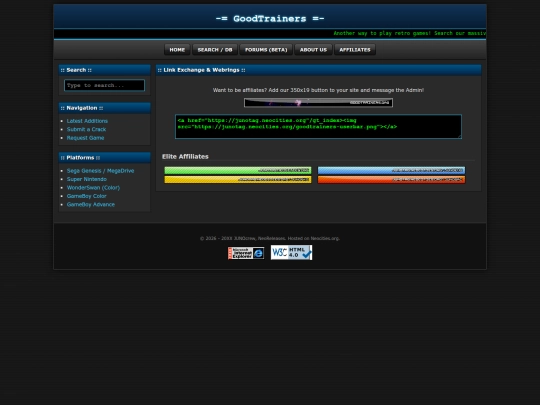
Task: Follow the Submit a Crack link
Action: point(86,129)
